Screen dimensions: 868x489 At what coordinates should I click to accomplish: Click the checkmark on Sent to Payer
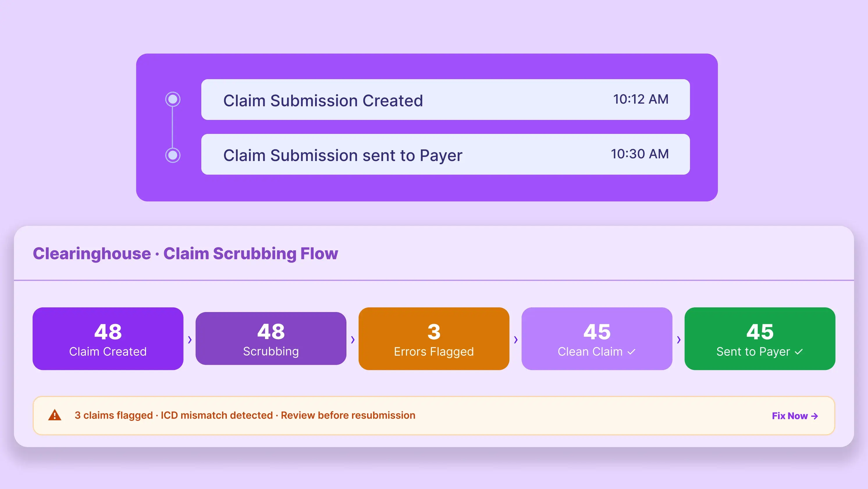tap(798, 352)
